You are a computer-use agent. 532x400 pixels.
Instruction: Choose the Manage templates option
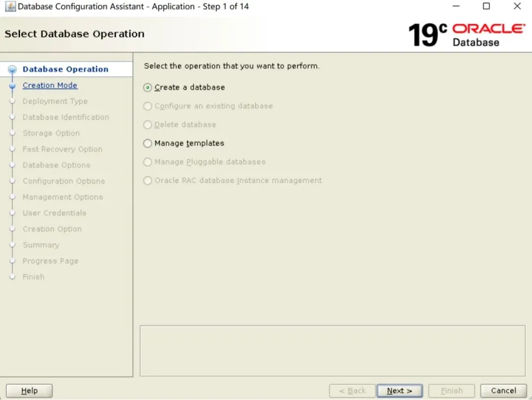(147, 143)
